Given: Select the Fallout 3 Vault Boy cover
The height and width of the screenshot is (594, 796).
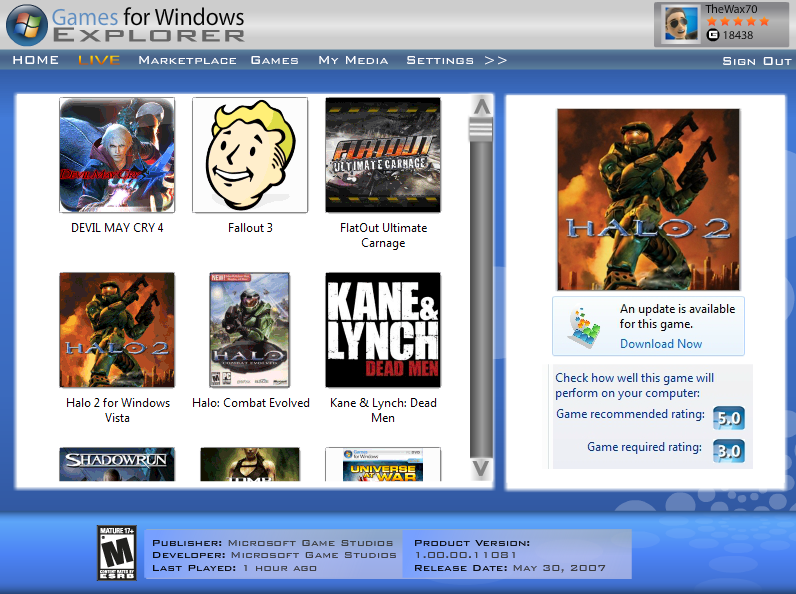Looking at the screenshot, I should (x=250, y=155).
